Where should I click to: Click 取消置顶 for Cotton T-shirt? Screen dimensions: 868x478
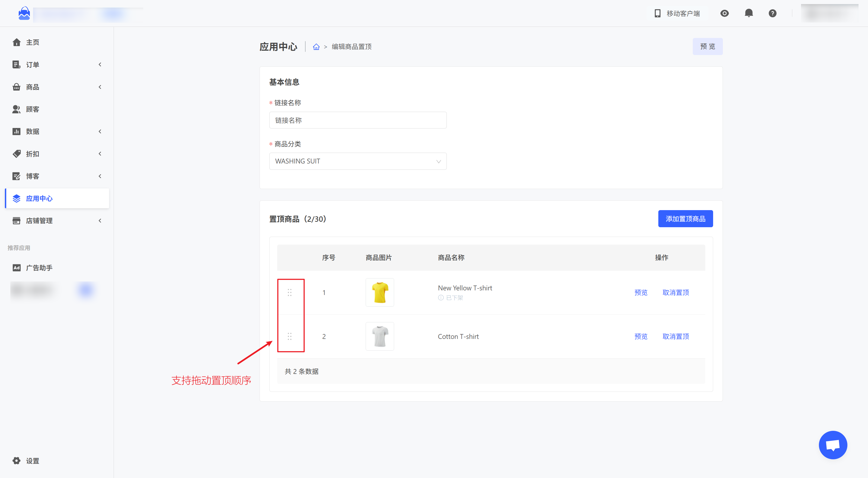coord(675,336)
